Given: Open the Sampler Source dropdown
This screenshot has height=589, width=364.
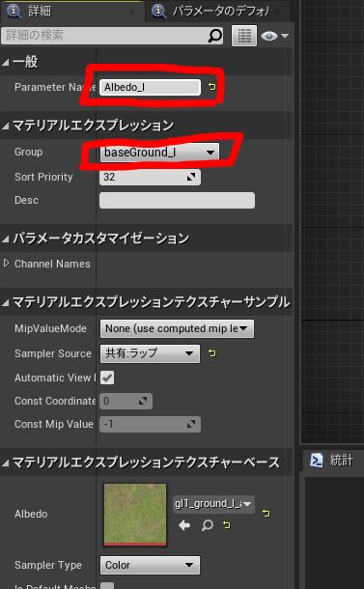Looking at the screenshot, I should (150, 353).
